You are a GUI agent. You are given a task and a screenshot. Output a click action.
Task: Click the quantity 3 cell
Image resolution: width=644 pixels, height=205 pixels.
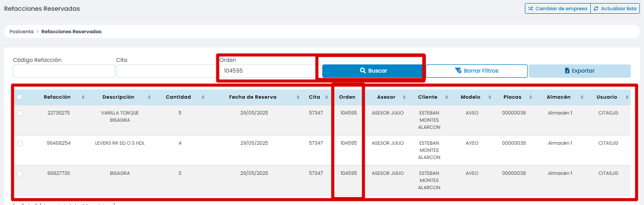tap(180, 173)
